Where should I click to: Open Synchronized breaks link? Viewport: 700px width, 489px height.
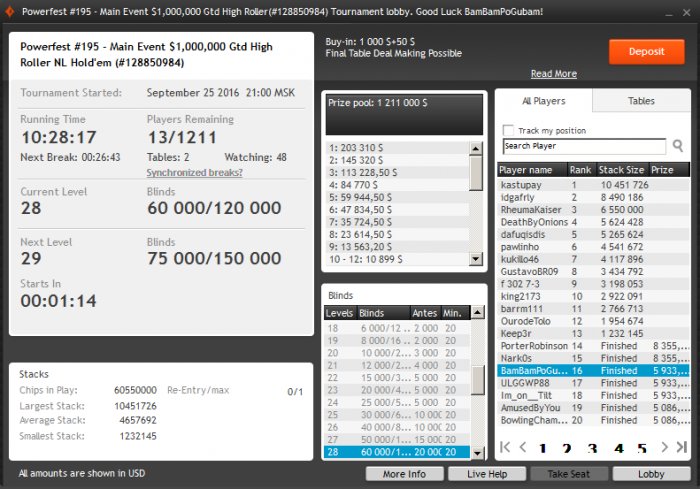click(x=194, y=172)
